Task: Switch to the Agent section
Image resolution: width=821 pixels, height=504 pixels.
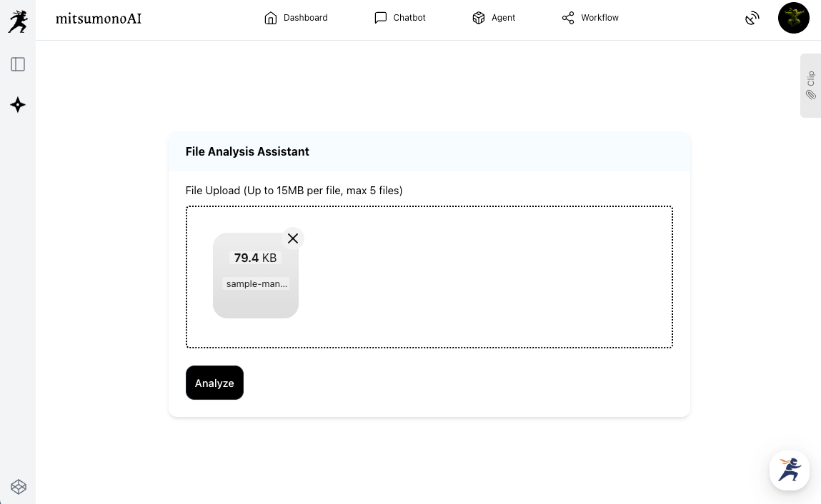Action: [x=494, y=18]
